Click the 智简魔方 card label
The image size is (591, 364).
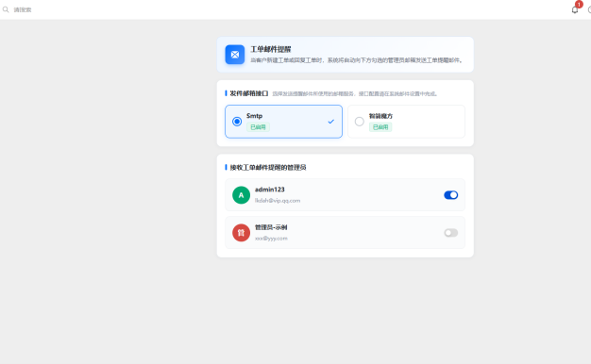(x=380, y=116)
